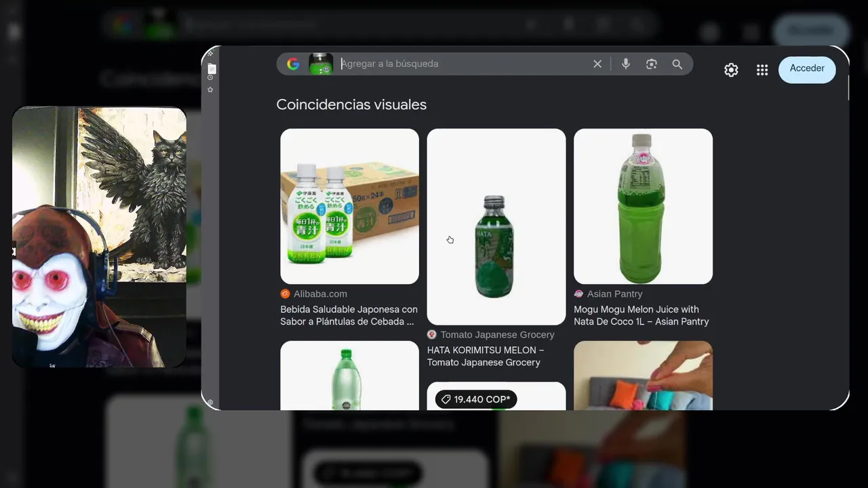Click the Asian Pantry favicon icon
The image size is (868, 488).
[578, 293]
